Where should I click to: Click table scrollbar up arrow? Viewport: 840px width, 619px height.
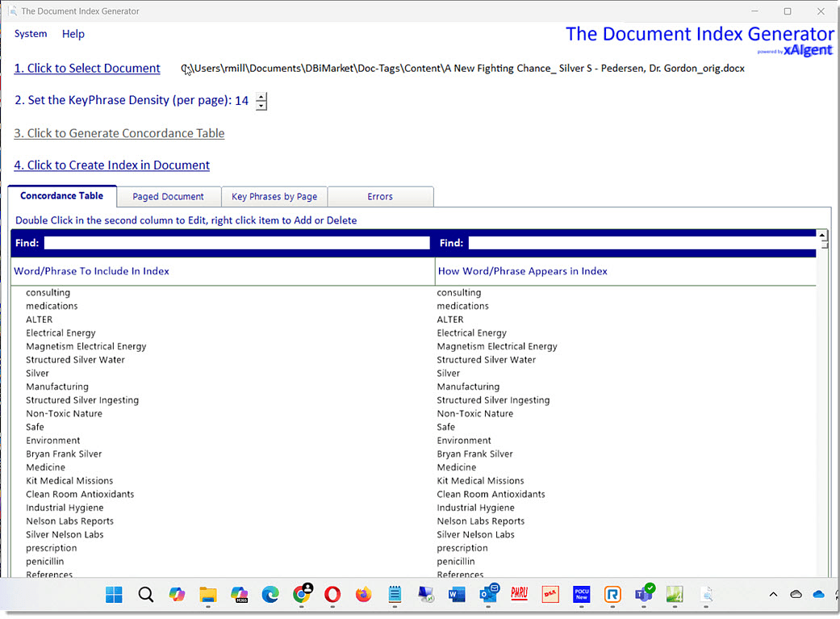point(821,235)
